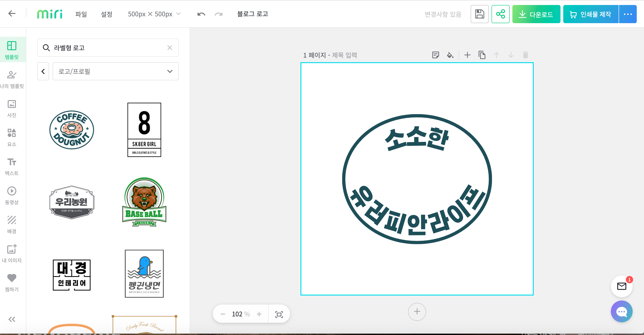This screenshot has width=644, height=335.
Task: Click the save disk icon
Action: 479,14
